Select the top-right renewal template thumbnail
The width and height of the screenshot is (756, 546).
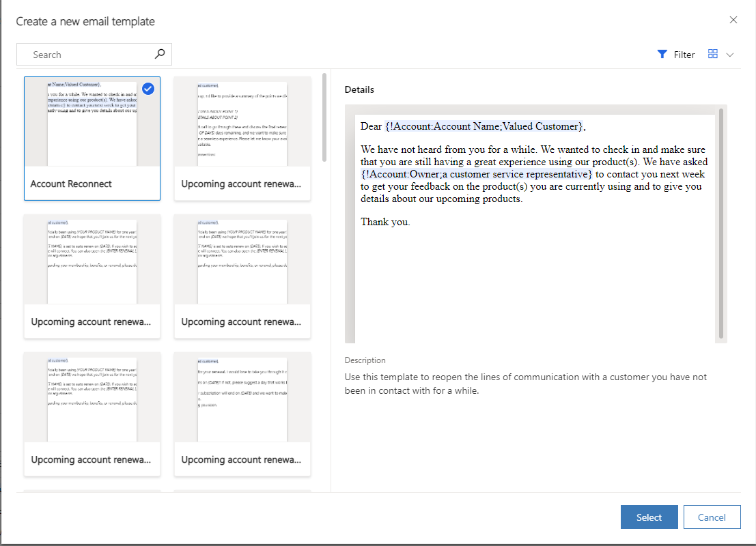click(x=242, y=123)
